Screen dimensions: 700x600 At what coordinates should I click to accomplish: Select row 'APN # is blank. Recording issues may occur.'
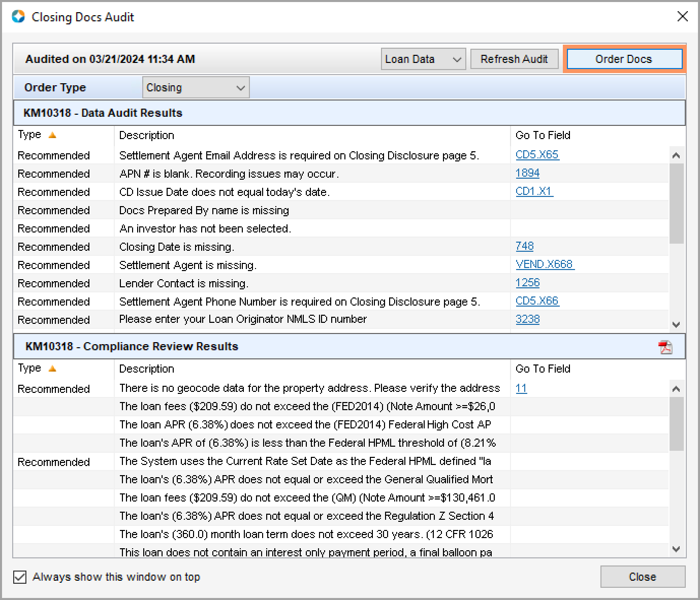341,174
